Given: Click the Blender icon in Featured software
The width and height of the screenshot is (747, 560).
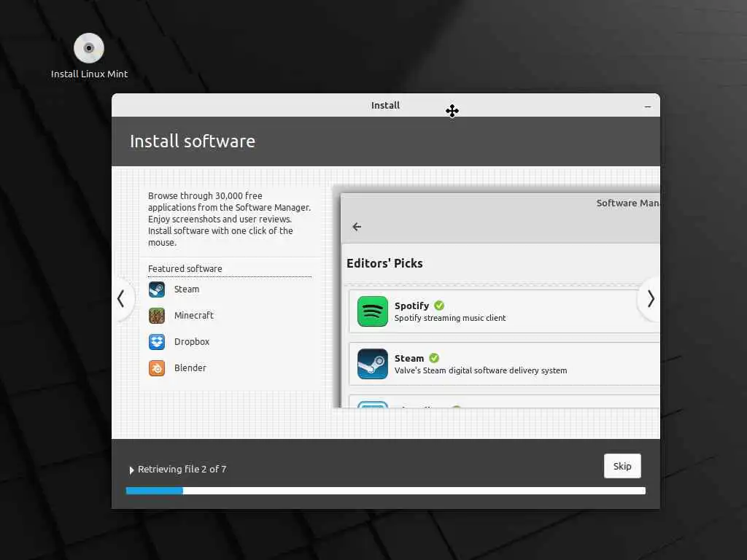Looking at the screenshot, I should coord(157,368).
